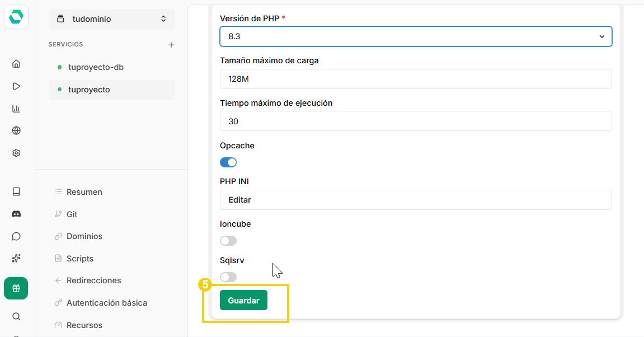
Task: Expand SERVICIOS with the plus button
Action: [171, 44]
